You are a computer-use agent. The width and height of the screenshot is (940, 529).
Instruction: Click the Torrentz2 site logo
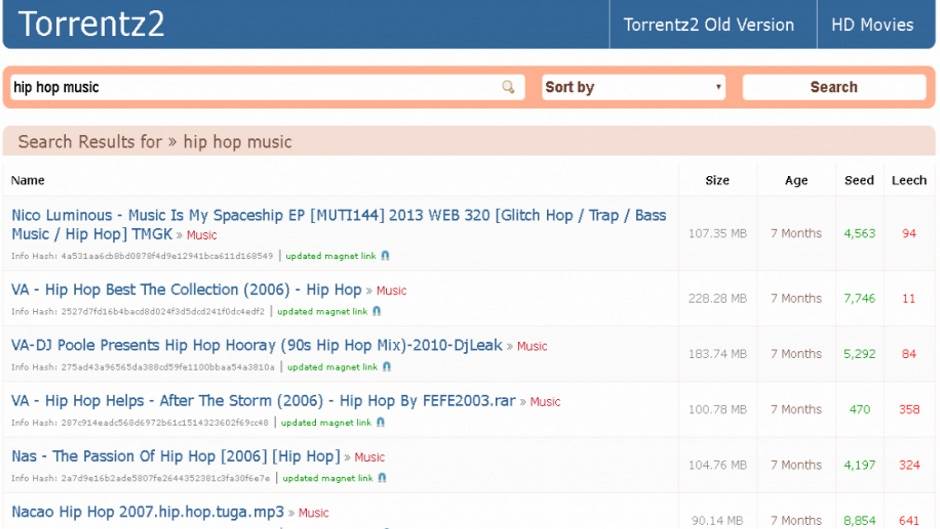(91, 24)
